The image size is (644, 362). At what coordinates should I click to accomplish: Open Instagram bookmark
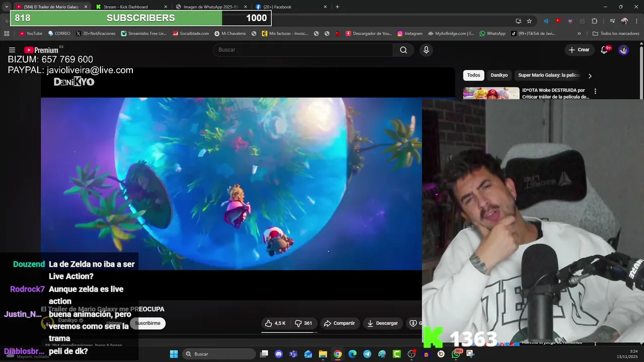[410, 34]
